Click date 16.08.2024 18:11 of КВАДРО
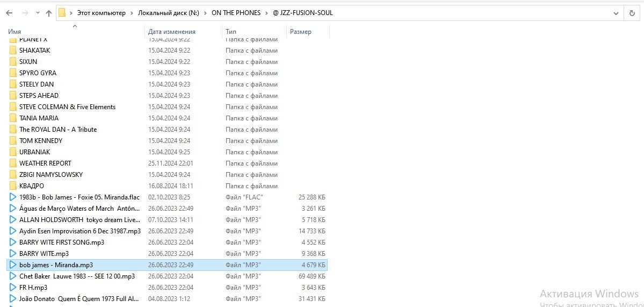The width and height of the screenshot is (644, 307). click(171, 186)
